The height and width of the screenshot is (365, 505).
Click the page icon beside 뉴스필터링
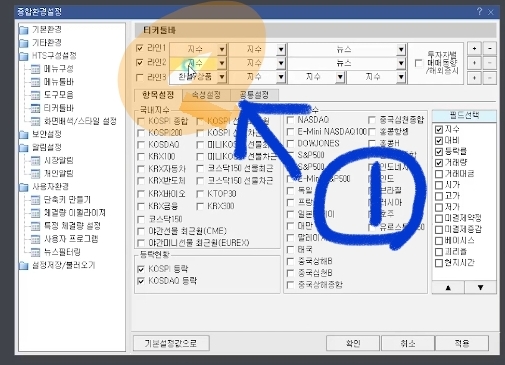point(35,252)
